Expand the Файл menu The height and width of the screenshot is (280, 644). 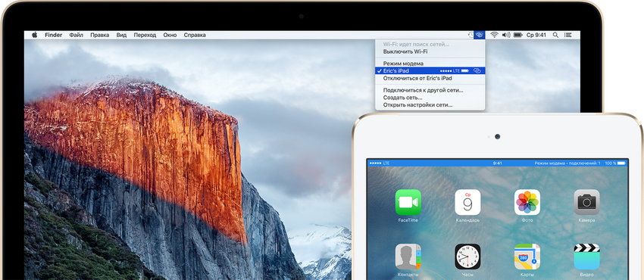click(x=76, y=36)
